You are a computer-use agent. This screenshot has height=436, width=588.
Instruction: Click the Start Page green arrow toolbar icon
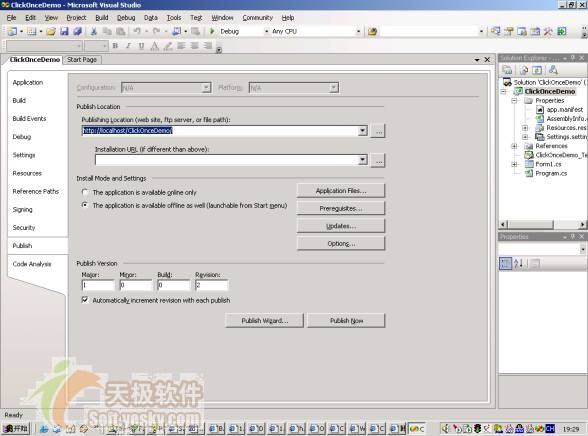(562, 31)
